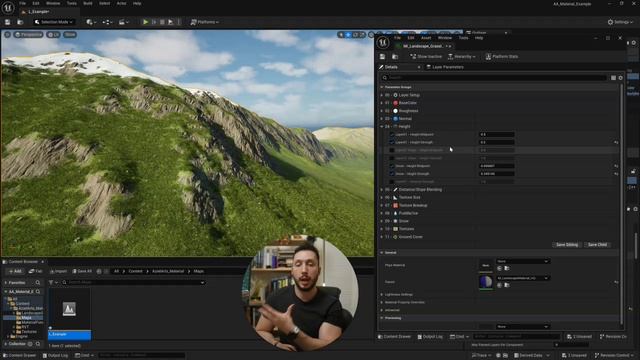The width and height of the screenshot is (640, 360).
Task: Open the Edit menu in main editor
Action: click(36, 3)
